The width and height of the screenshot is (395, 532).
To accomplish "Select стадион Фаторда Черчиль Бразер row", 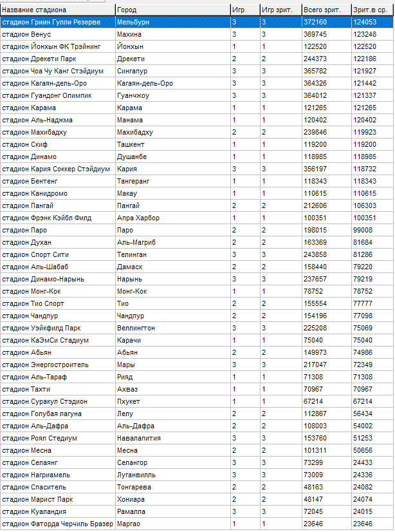I will click(x=57, y=524).
